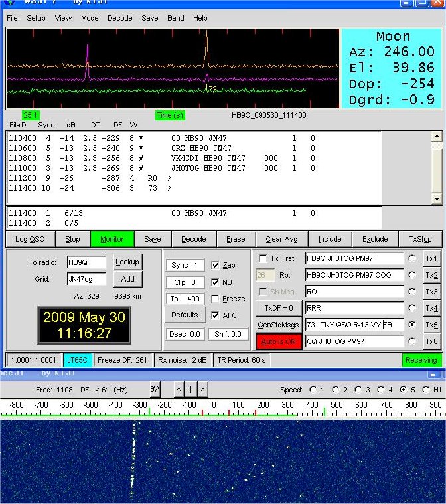Open the Help menu
This screenshot has height=504, width=446.
(200, 18)
